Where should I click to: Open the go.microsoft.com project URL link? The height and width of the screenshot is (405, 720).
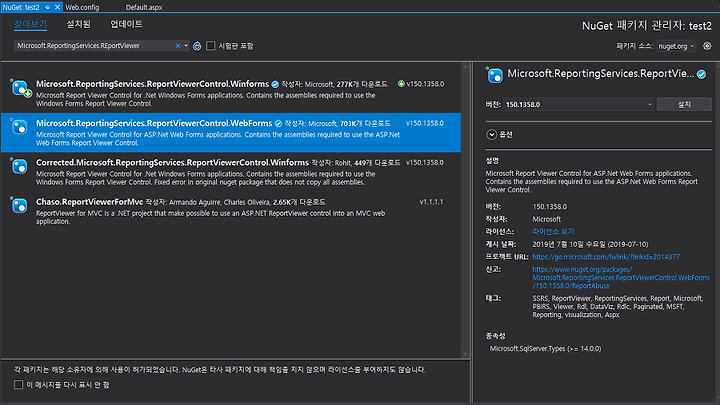tap(606, 257)
